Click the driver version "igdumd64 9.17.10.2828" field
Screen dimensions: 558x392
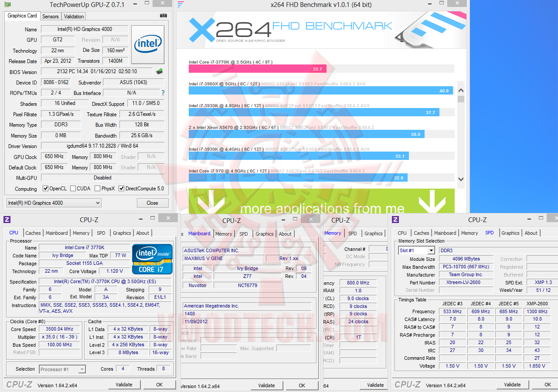[102, 146]
